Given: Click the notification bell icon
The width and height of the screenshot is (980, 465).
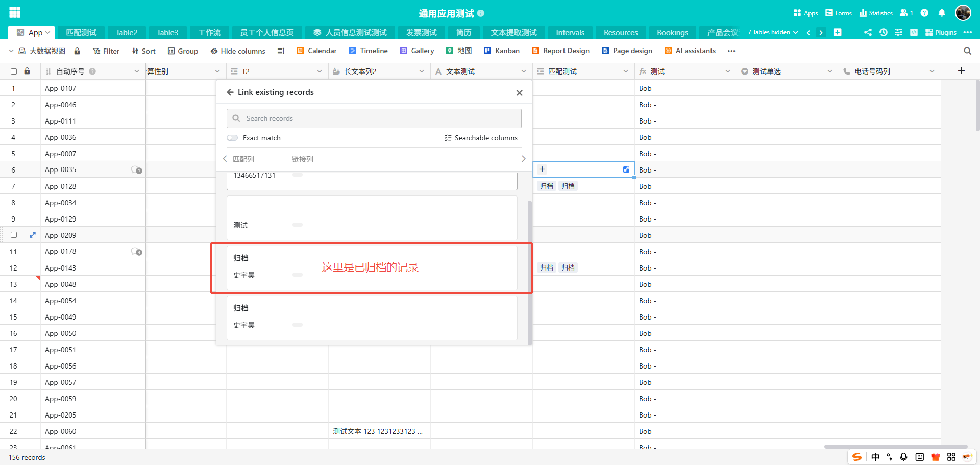Looking at the screenshot, I should click(x=942, y=13).
